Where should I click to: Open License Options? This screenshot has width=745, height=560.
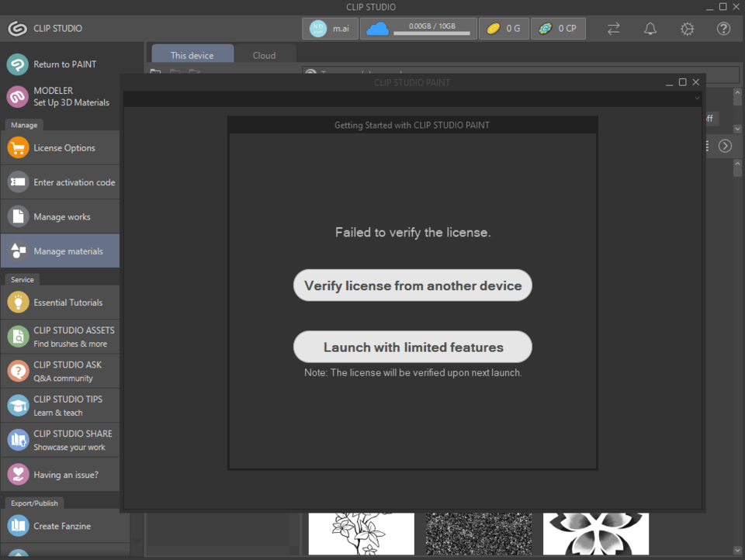[61, 147]
